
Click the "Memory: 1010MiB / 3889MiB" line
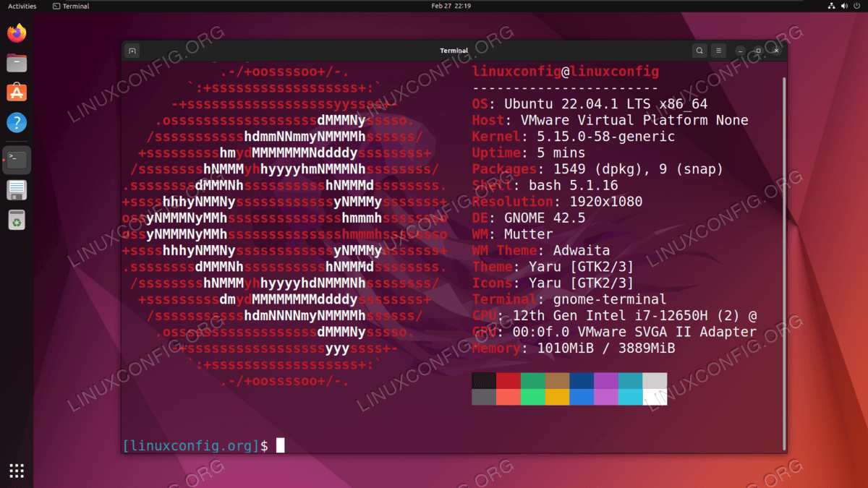pyautogui.click(x=574, y=348)
